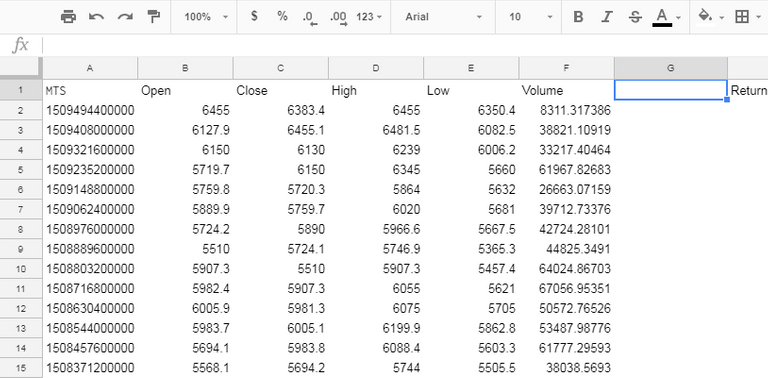Screen dimensions: 768x378
Task: Decrease decimal places
Action: (310, 17)
